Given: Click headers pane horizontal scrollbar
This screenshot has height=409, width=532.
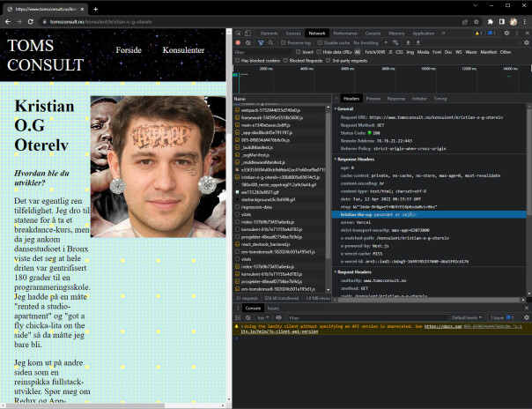Looking at the screenshot, I should tap(429, 300).
